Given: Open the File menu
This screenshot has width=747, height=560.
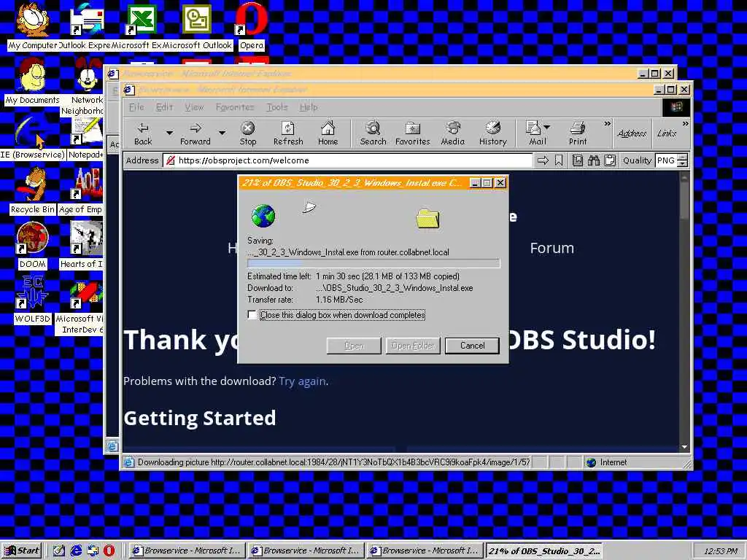Looking at the screenshot, I should pos(136,107).
